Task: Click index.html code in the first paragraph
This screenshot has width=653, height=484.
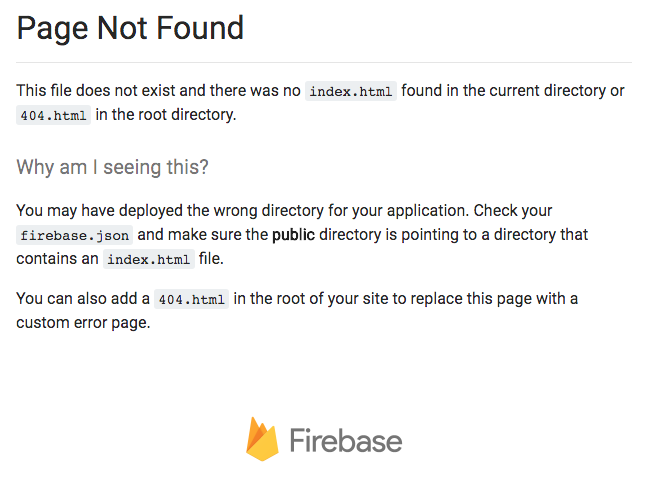Action: tap(350, 91)
